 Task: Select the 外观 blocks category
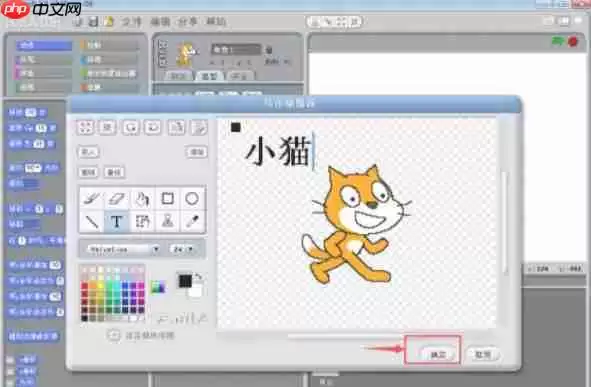click(x=44, y=60)
